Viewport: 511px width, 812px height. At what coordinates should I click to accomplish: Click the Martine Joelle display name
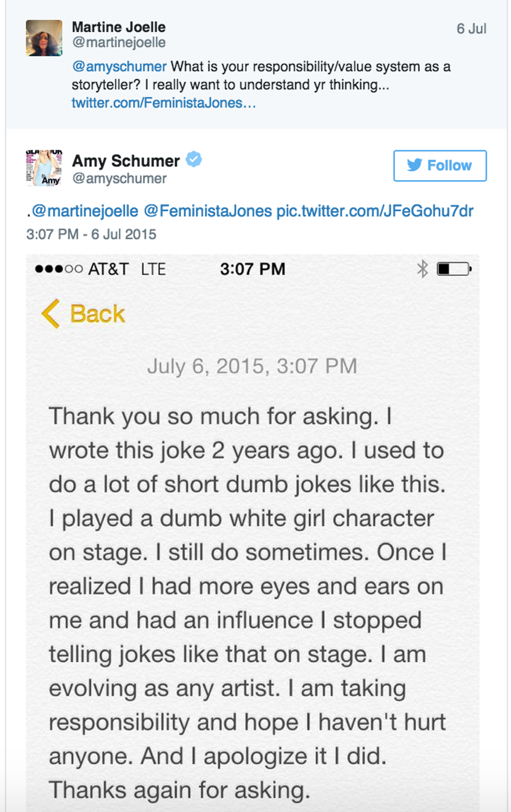point(119,27)
